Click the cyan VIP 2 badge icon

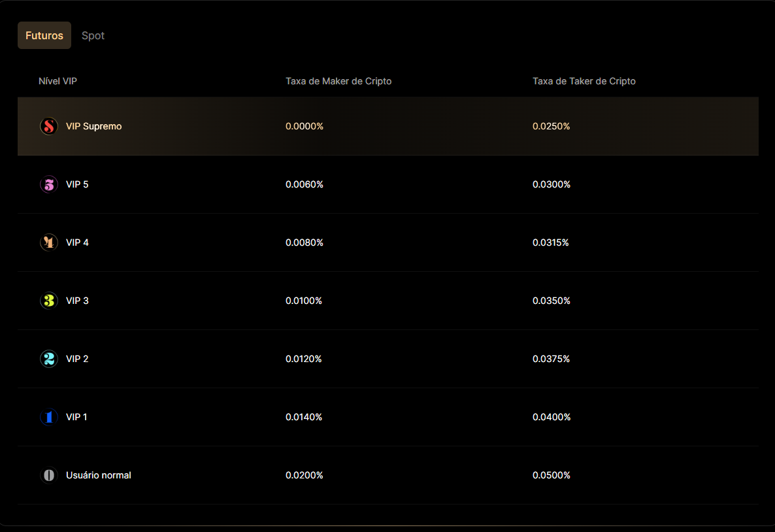point(49,359)
